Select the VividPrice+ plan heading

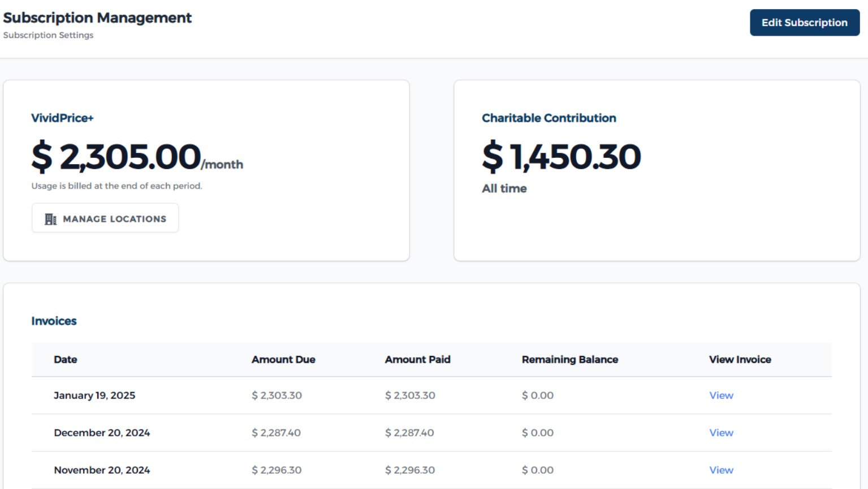click(x=62, y=118)
